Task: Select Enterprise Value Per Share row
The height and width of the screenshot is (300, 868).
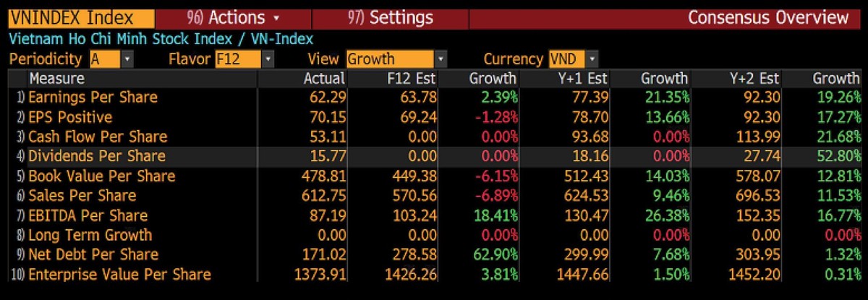Action: click(x=119, y=274)
